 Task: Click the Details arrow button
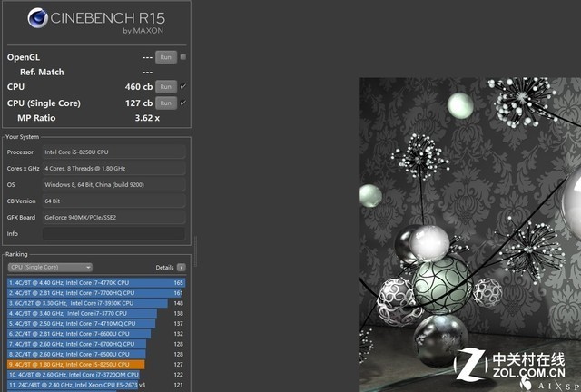(182, 268)
